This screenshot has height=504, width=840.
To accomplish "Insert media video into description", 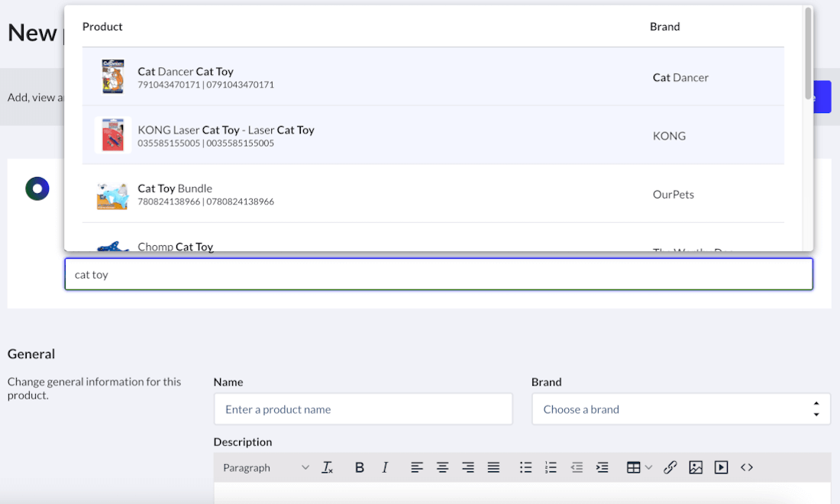I will coord(721,467).
